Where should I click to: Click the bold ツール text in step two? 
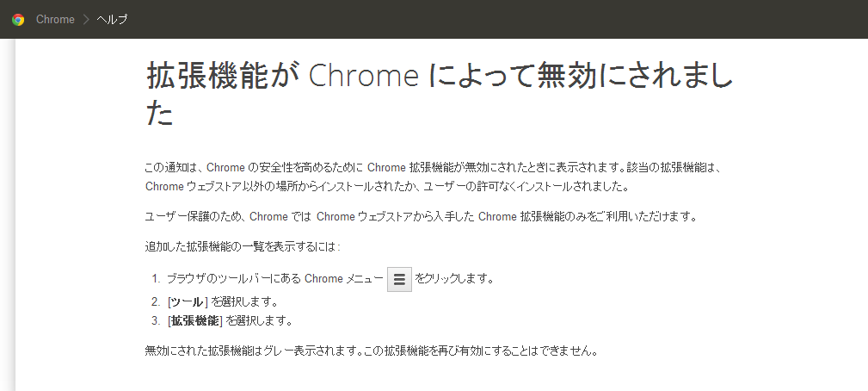pos(187,301)
